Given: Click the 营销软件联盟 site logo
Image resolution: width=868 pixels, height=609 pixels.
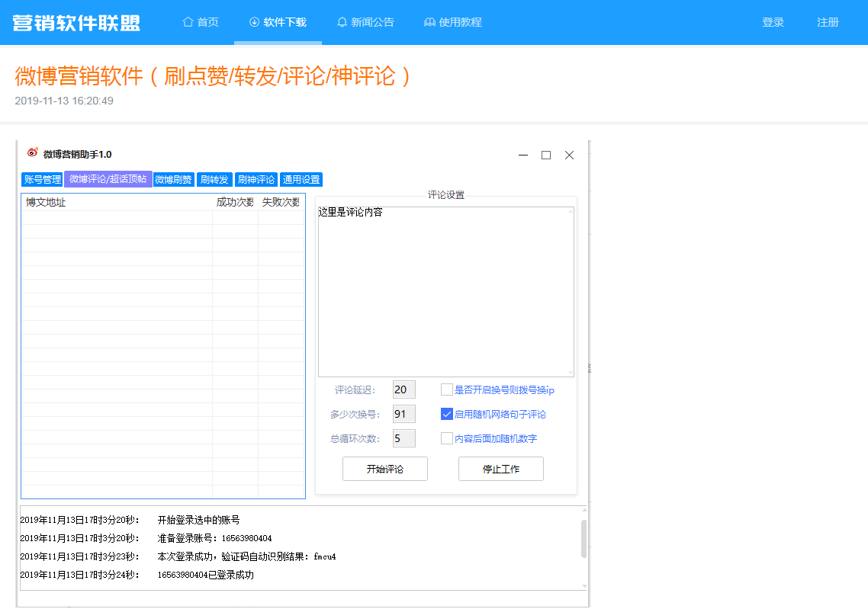Looking at the screenshot, I should click(76, 23).
